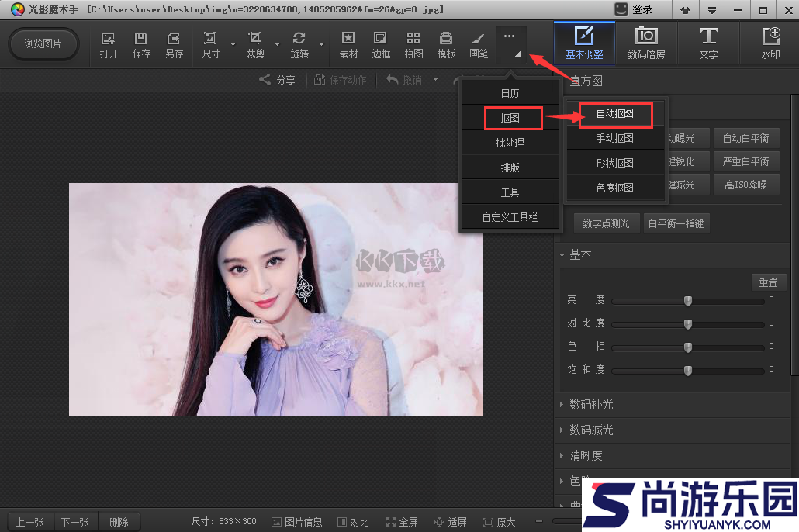
Task: Open the 边框 border tool
Action: [x=381, y=45]
